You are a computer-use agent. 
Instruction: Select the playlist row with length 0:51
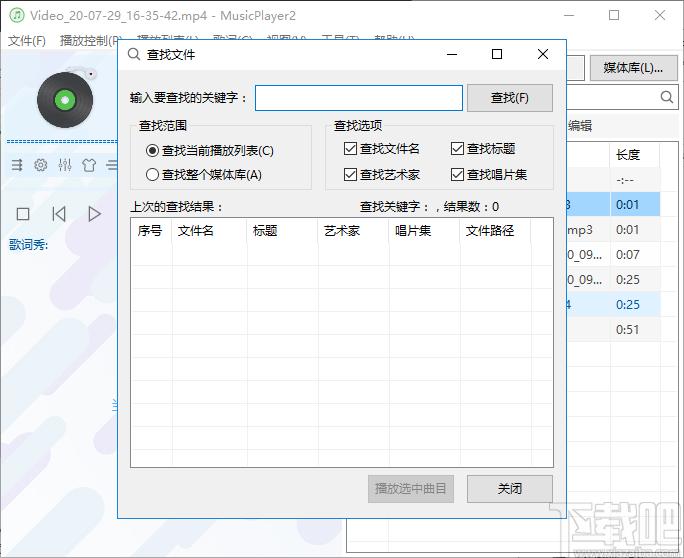(613, 329)
